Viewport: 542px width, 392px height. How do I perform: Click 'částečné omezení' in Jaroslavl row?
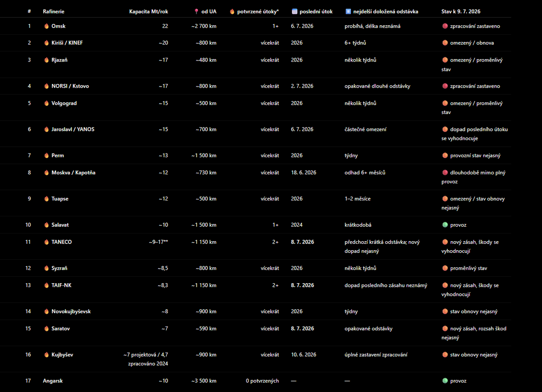click(x=365, y=130)
